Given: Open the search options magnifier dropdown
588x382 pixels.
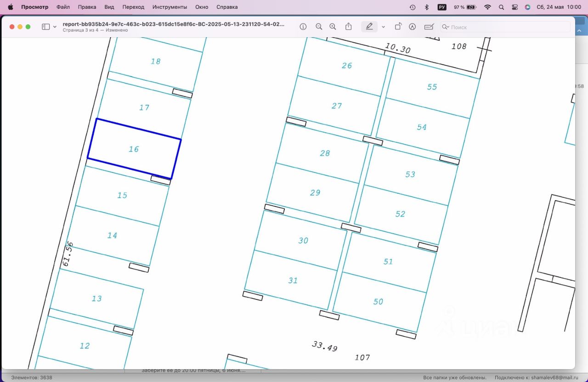Looking at the screenshot, I should coord(446,27).
